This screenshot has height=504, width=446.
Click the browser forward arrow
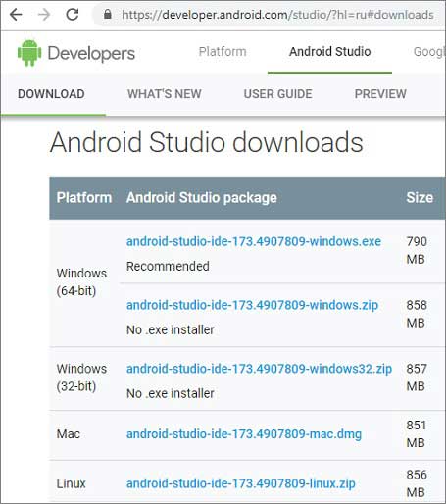44,15
